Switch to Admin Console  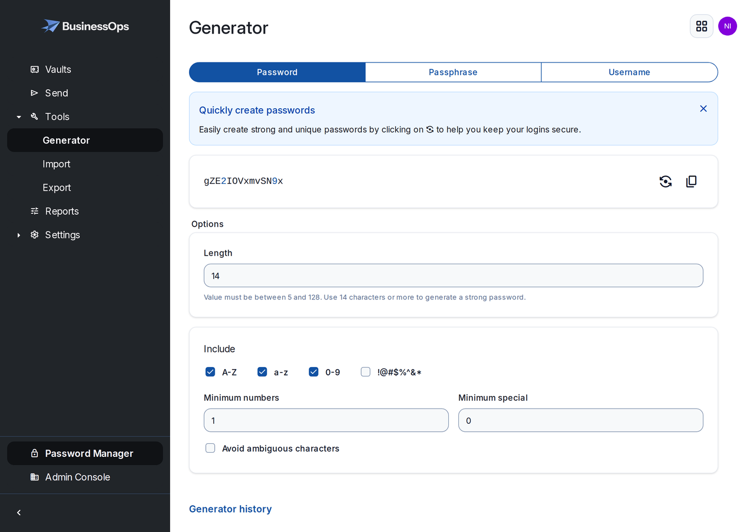tap(85, 477)
